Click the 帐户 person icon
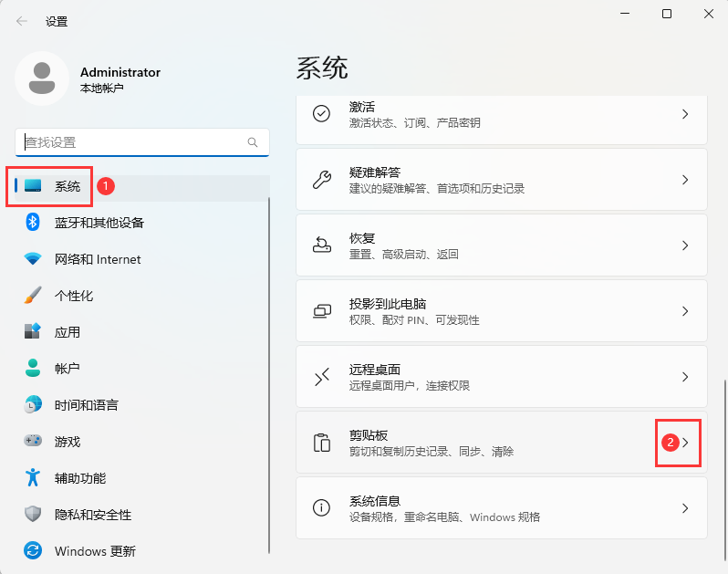Image resolution: width=728 pixels, height=574 pixels. click(x=33, y=368)
